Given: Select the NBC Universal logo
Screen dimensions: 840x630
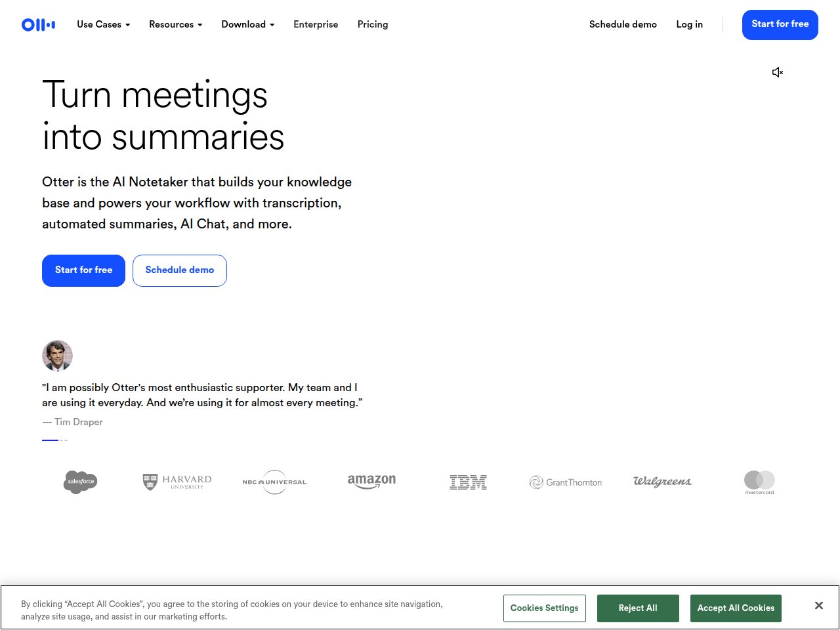Looking at the screenshot, I should pyautogui.click(x=274, y=482).
